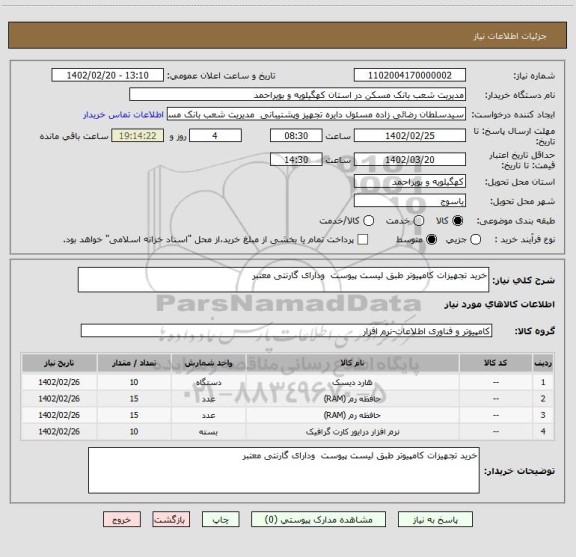Click the تاریخ نیاز column header
The image size is (576, 557).
coord(59,363)
